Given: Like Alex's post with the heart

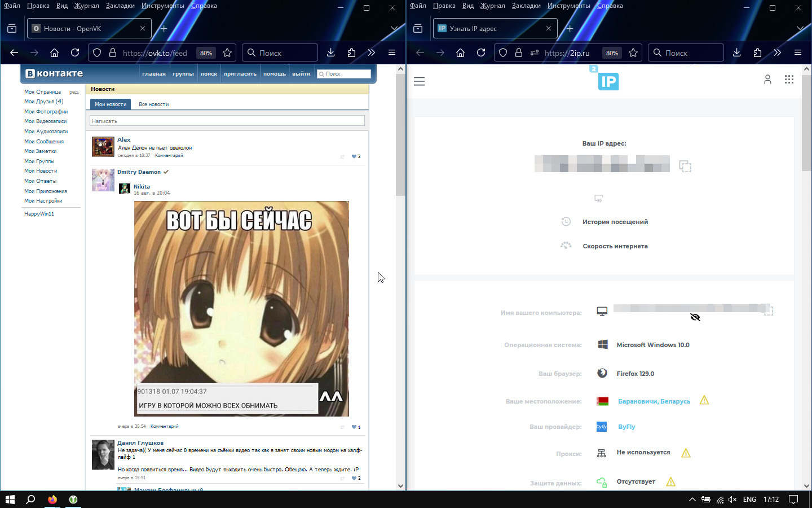Looking at the screenshot, I should (x=354, y=156).
